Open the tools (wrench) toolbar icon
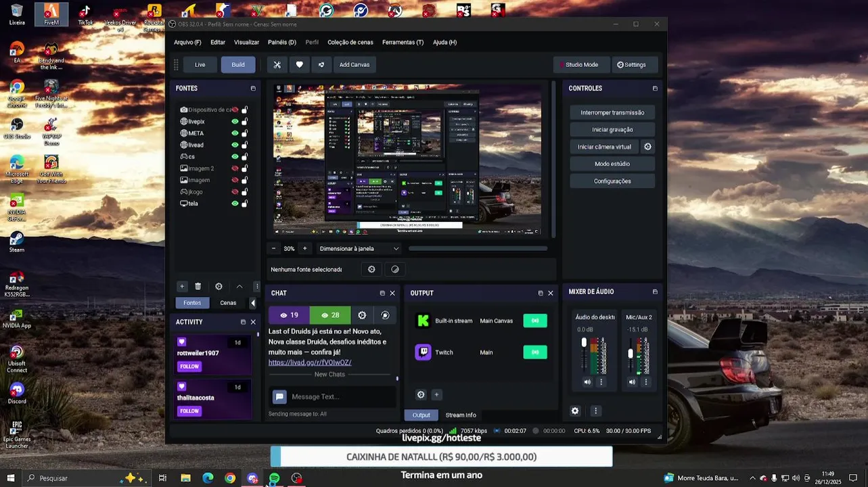 [277, 65]
